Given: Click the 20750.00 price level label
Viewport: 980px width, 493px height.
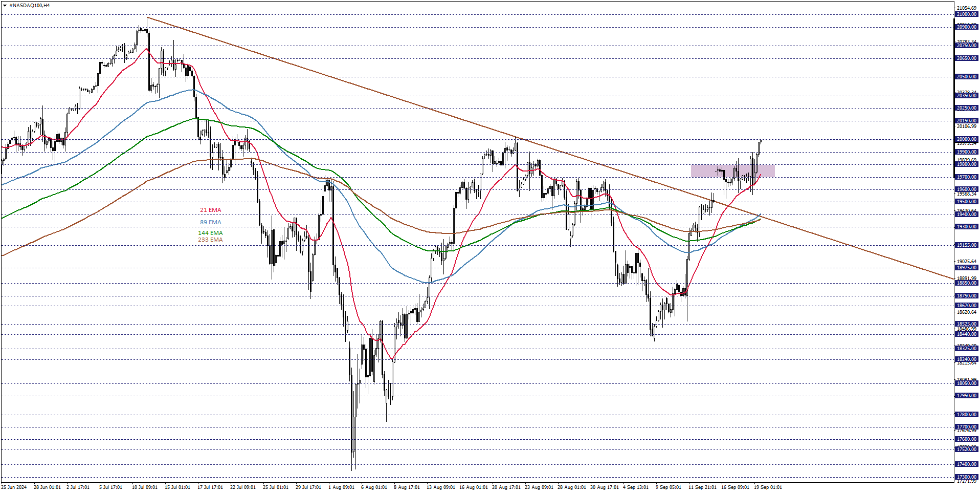Looking at the screenshot, I should click(x=967, y=46).
